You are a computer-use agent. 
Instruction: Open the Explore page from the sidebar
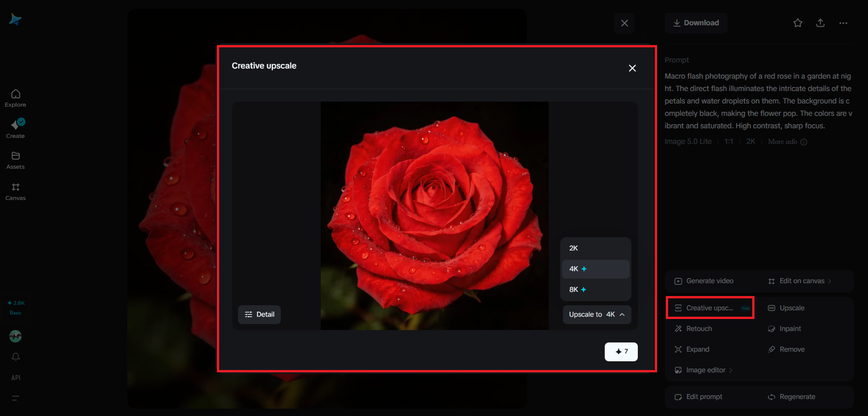coord(16,98)
